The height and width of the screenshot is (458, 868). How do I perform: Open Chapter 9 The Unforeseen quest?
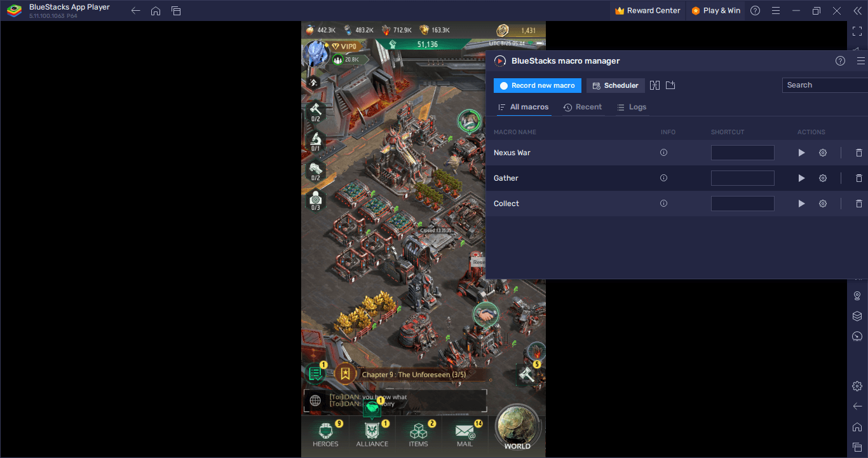[414, 375]
